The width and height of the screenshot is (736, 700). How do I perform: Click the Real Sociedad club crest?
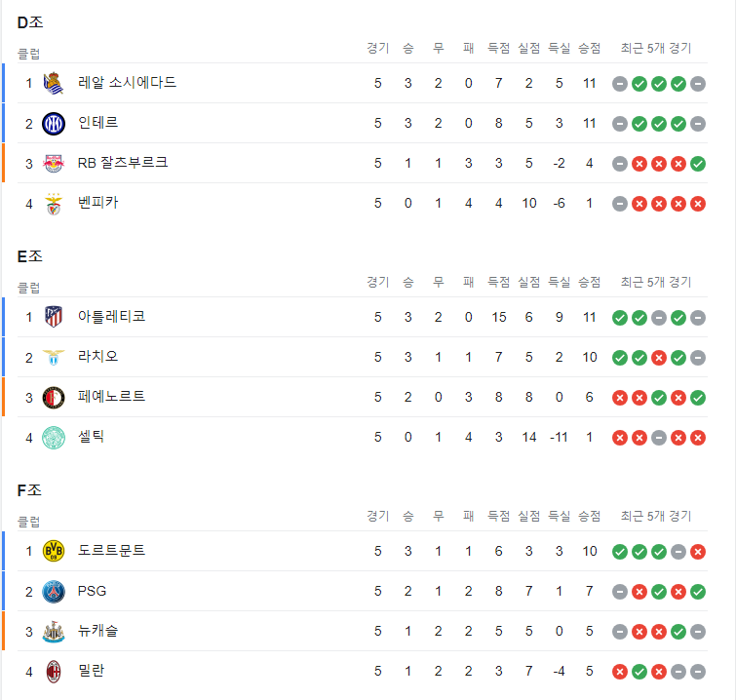pyautogui.click(x=54, y=83)
